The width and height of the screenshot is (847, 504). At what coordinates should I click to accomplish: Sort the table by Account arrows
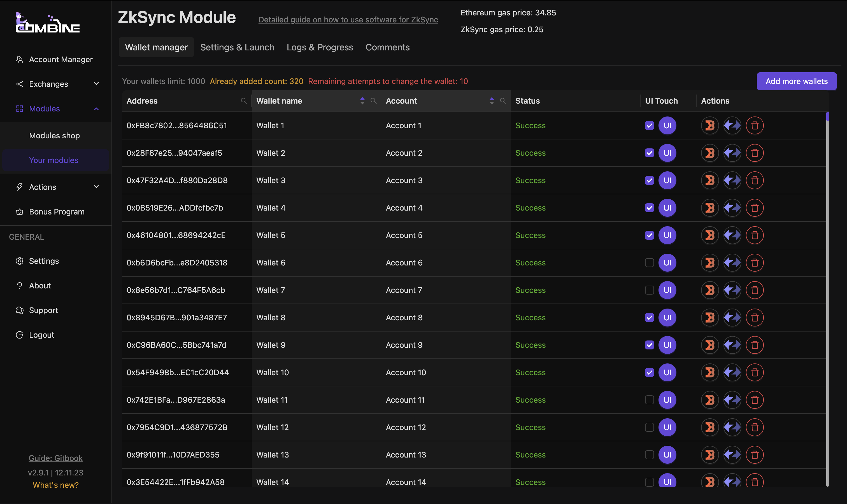pyautogui.click(x=492, y=101)
